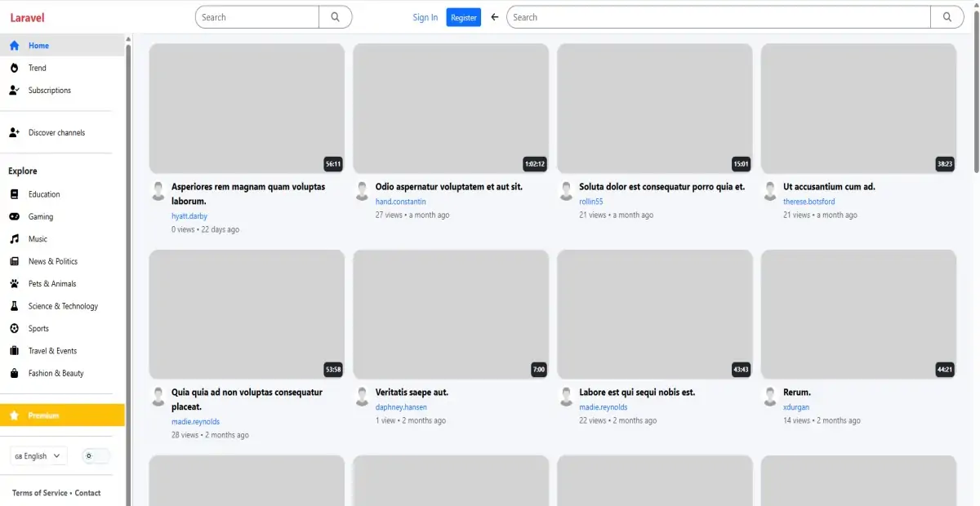Click the Science & Technology flask icon
The height and width of the screenshot is (506, 980).
click(14, 306)
